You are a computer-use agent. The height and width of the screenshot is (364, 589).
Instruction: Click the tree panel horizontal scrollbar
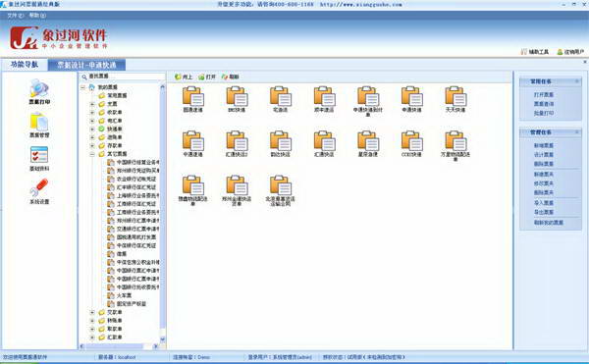[x=120, y=346]
